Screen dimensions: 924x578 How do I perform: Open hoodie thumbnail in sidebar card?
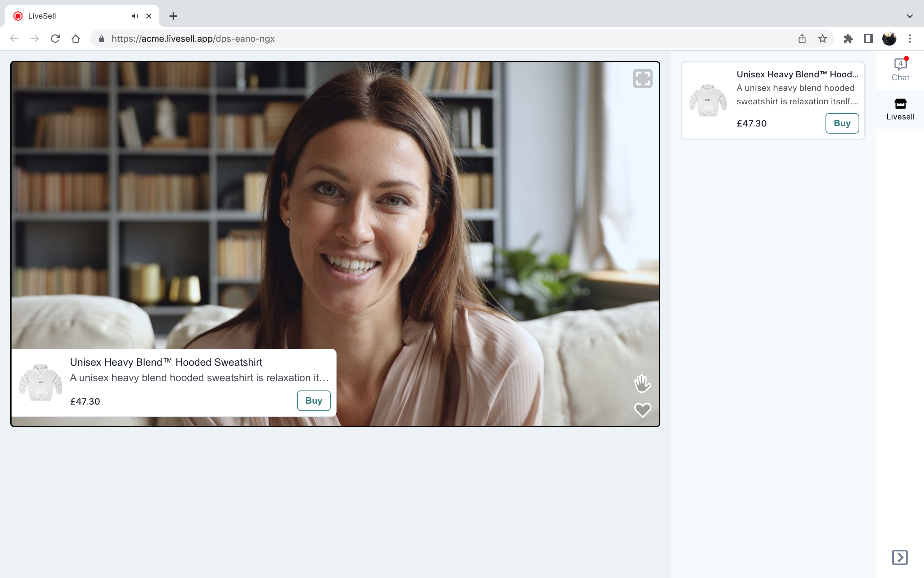708,101
